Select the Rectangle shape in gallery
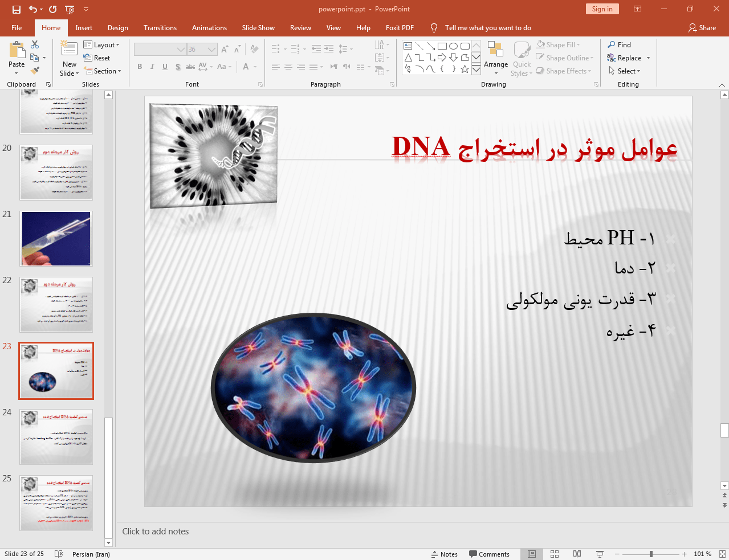 (x=442, y=46)
